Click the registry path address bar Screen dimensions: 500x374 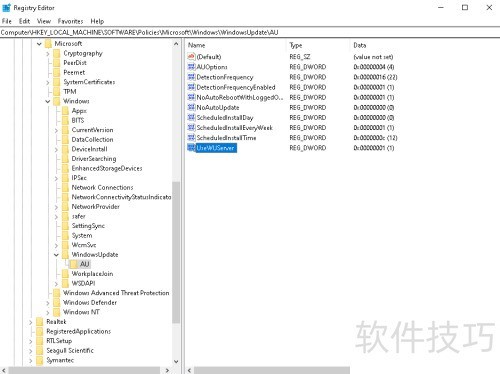coord(250,32)
